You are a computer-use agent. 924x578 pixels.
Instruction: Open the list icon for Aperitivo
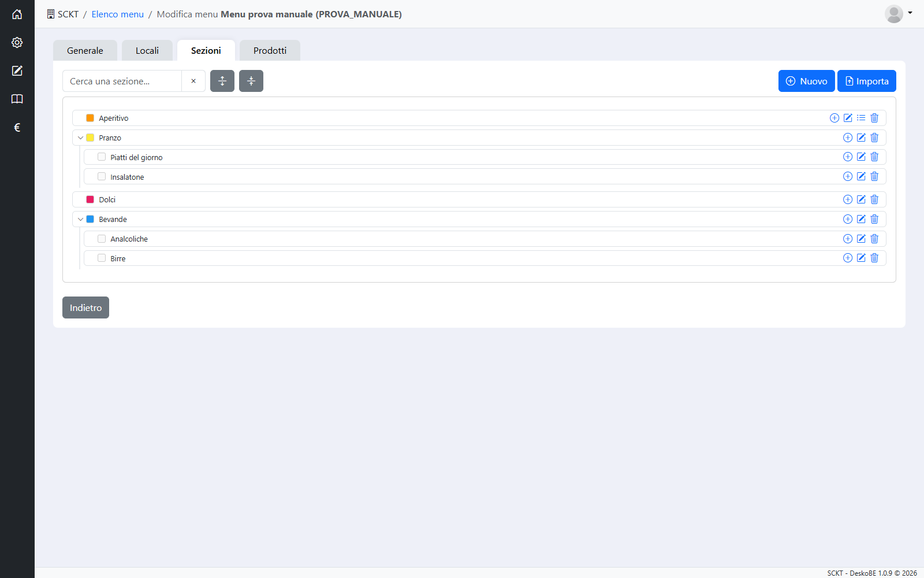pos(861,118)
